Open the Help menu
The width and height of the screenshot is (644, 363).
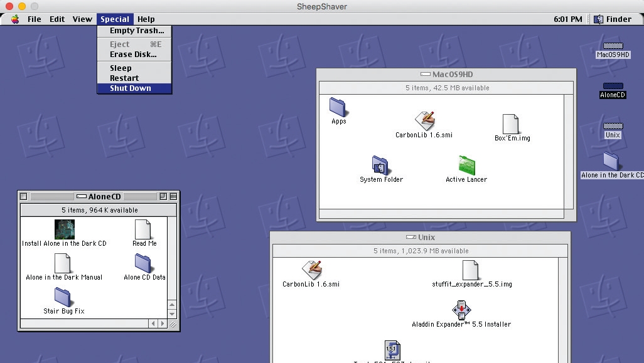(x=146, y=19)
